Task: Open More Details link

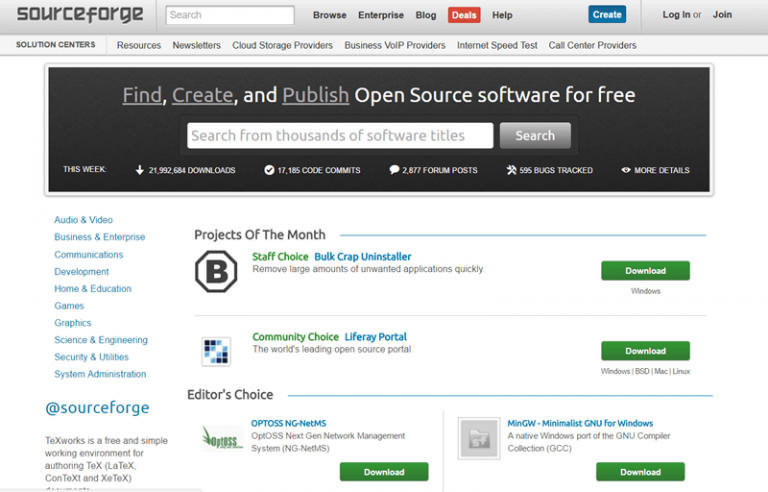Action: pyautogui.click(x=662, y=170)
